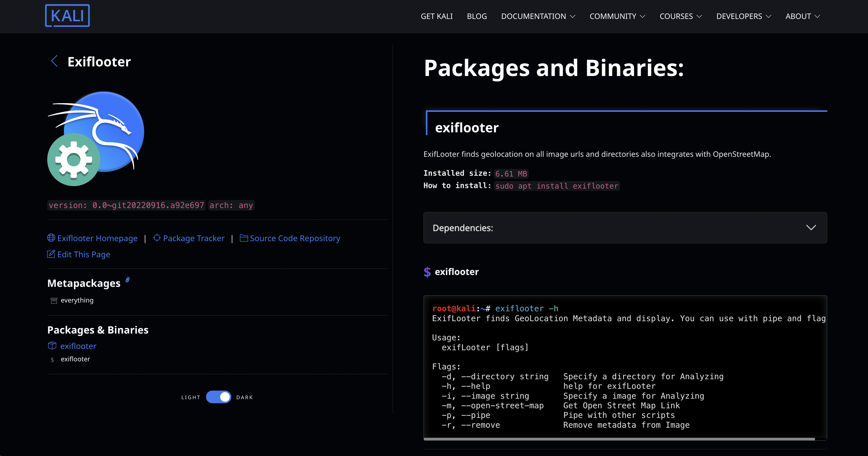Jump to exiflooter package in sidebar
The image size is (868, 456).
click(78, 346)
